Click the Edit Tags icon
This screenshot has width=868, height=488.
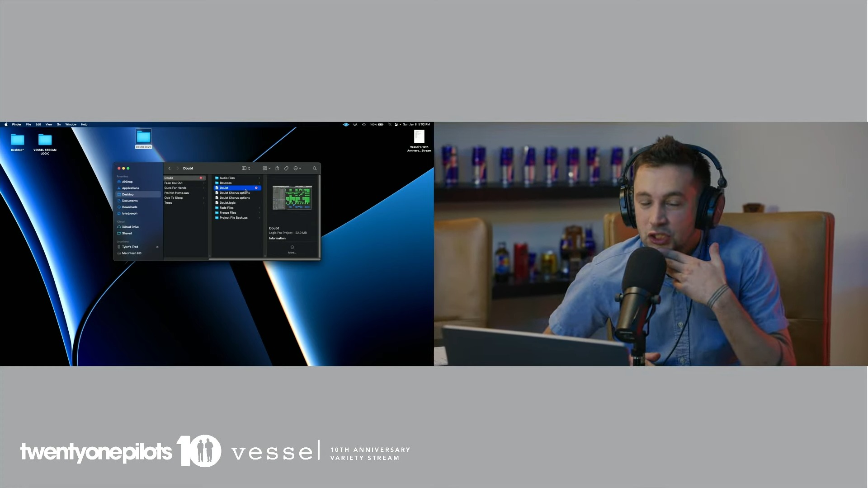click(286, 168)
